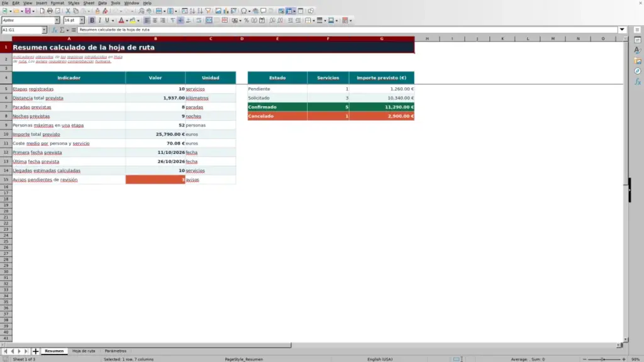The image size is (644, 362).
Task: Switch to the Hoja de ruta sheet tab
Action: coord(84,351)
